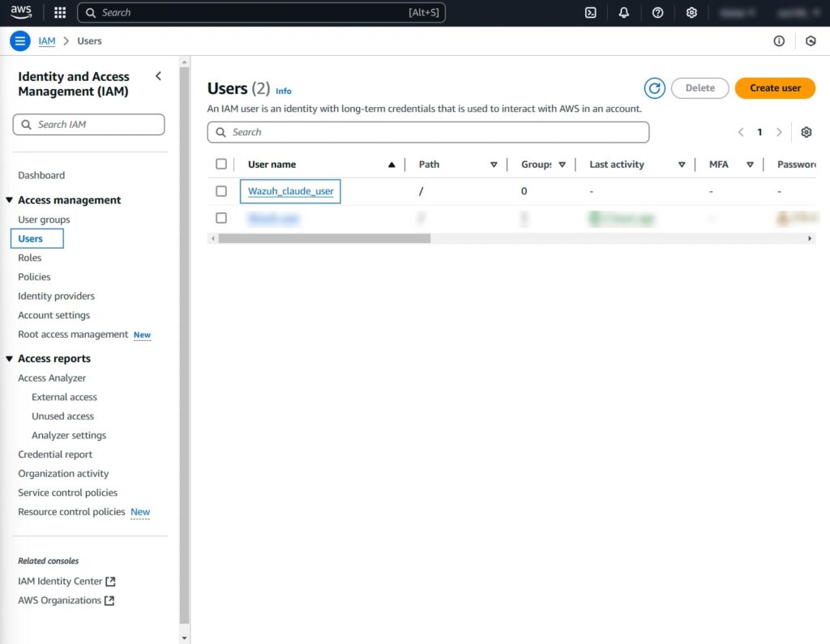Check the second user row checkbox

click(x=221, y=218)
